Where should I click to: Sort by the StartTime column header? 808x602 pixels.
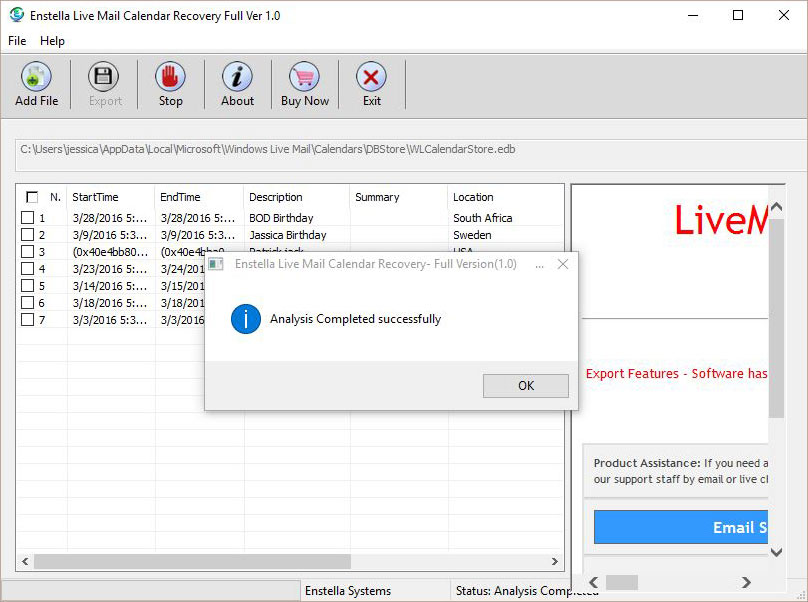pos(95,197)
